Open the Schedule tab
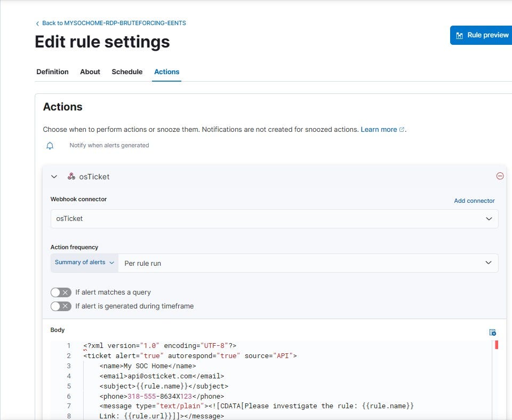 [127, 72]
